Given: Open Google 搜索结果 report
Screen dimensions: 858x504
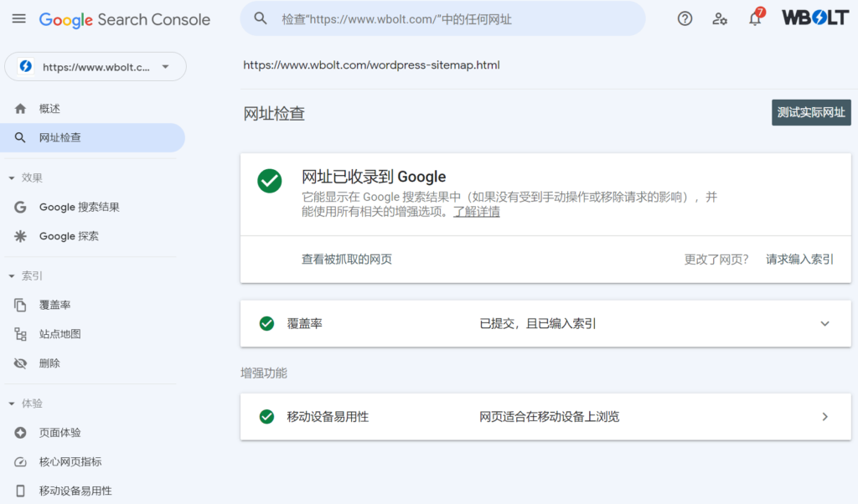Looking at the screenshot, I should [79, 208].
